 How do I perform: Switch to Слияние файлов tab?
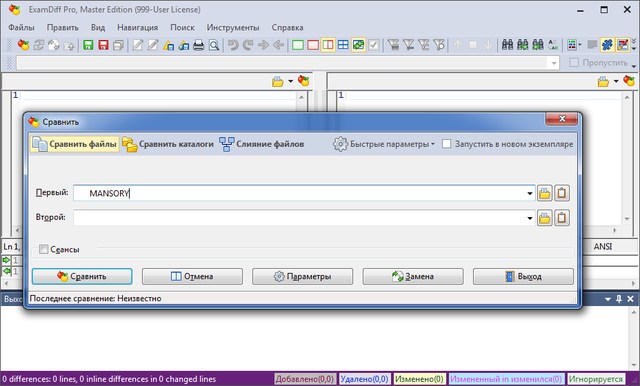[x=262, y=144]
